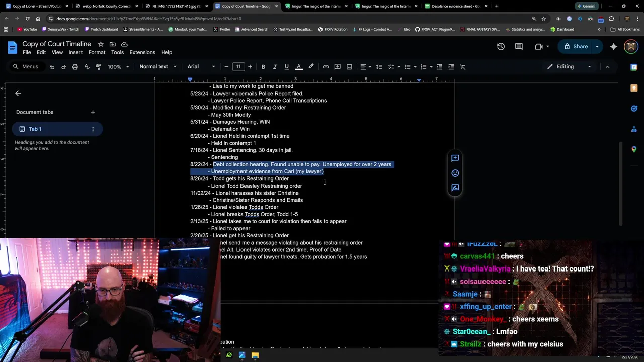
Task: Add a comment from the toolbar
Action: 338,67
